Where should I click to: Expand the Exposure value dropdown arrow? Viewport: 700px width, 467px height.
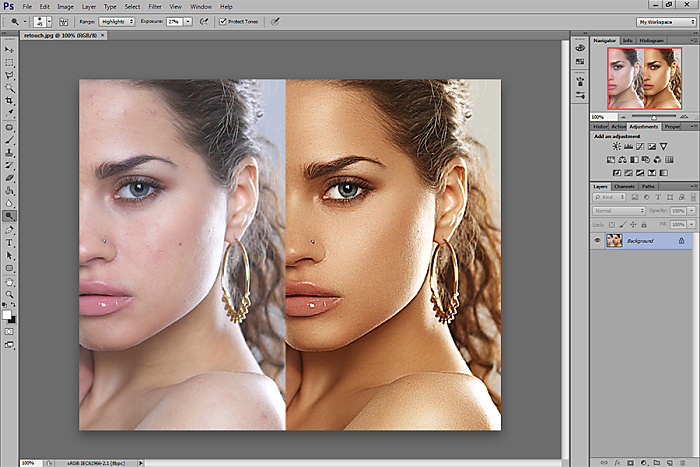click(x=188, y=21)
